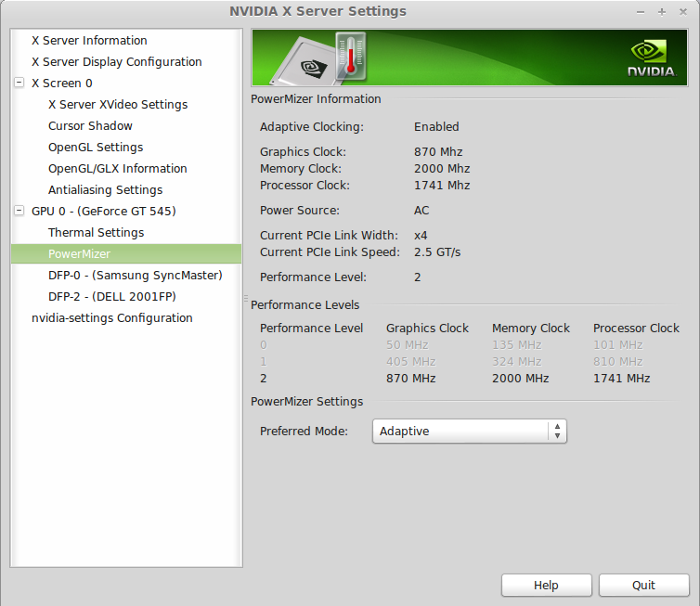
Task: Click the Graphics Clock 870 Mhz value
Action: [438, 151]
